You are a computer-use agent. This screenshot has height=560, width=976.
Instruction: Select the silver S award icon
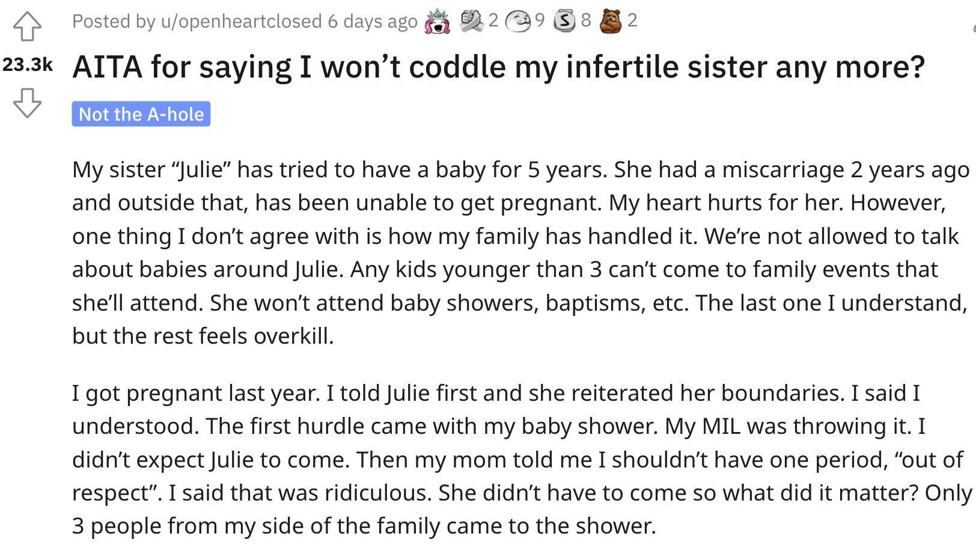(564, 21)
